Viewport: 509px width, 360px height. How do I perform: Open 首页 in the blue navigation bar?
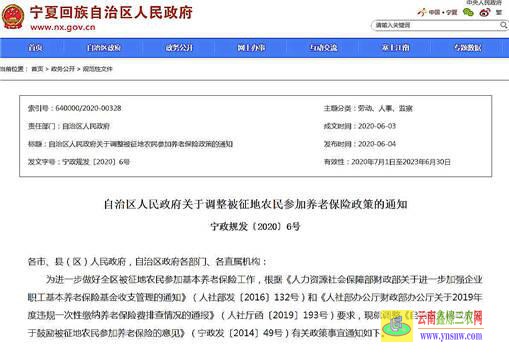click(35, 48)
